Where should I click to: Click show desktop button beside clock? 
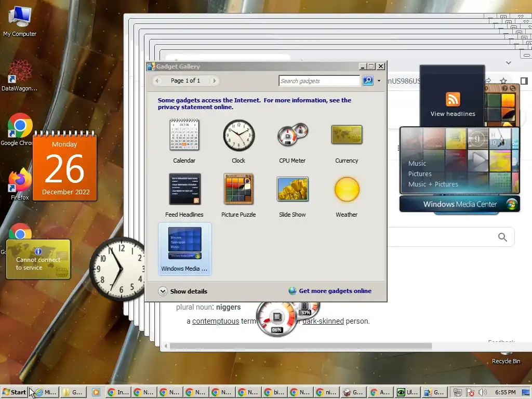[x=526, y=393]
